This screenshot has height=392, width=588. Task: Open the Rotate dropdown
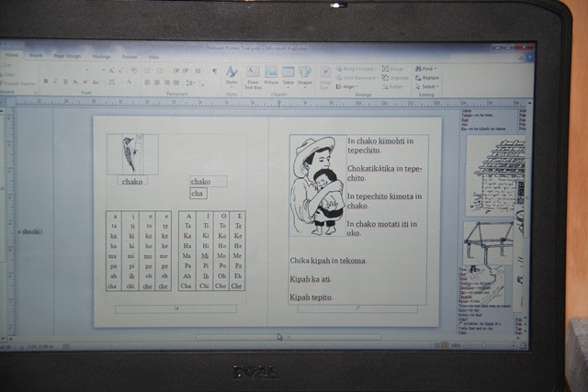coord(394,87)
